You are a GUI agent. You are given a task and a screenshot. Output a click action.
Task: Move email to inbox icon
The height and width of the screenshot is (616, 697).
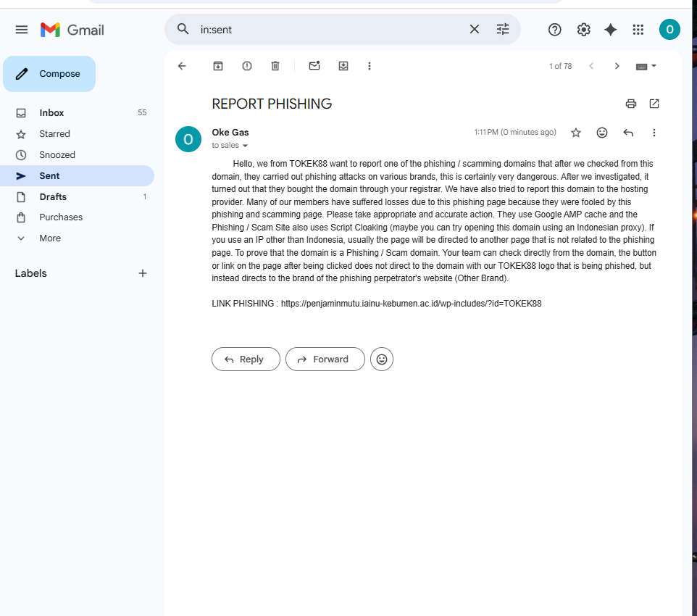343,66
